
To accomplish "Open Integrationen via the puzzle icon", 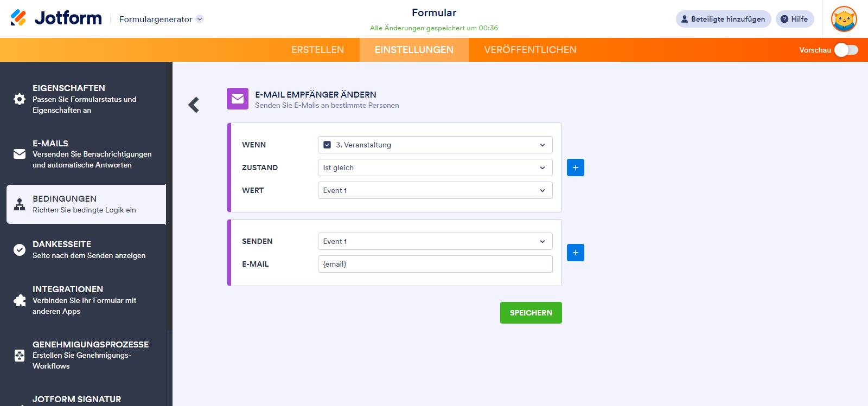I will click(x=20, y=300).
